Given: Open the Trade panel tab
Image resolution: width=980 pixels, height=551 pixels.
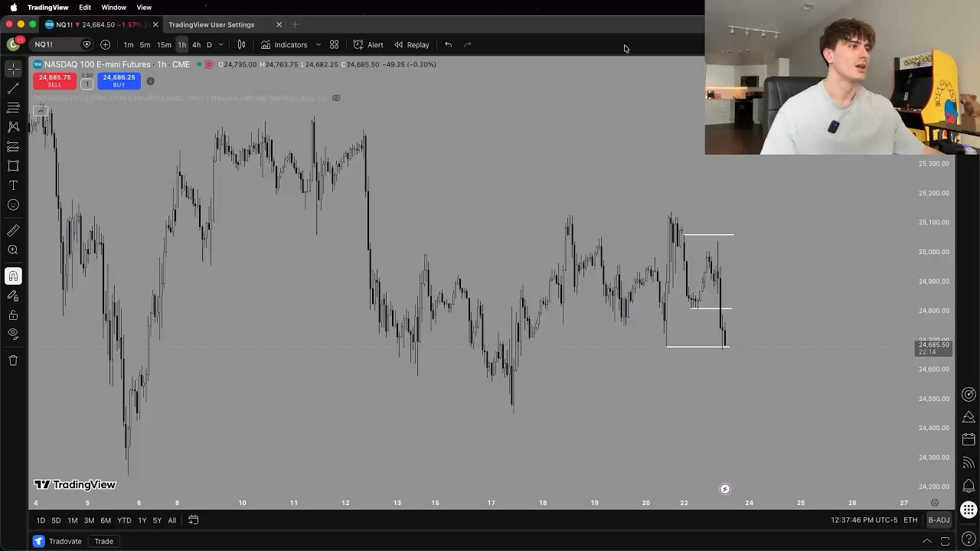Looking at the screenshot, I should (103, 541).
